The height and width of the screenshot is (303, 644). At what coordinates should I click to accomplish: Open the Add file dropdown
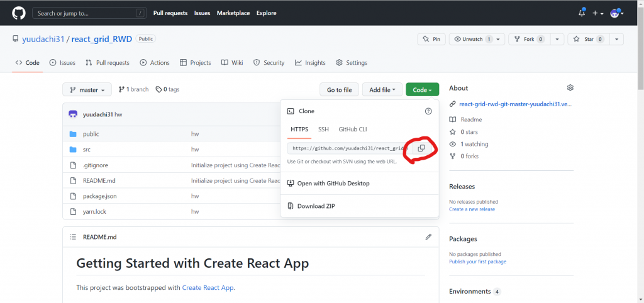pos(382,89)
